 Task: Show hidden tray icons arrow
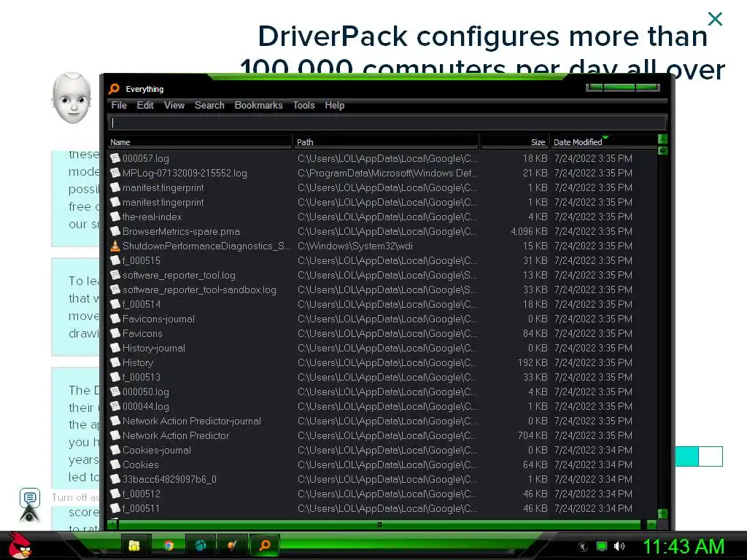[583, 547]
